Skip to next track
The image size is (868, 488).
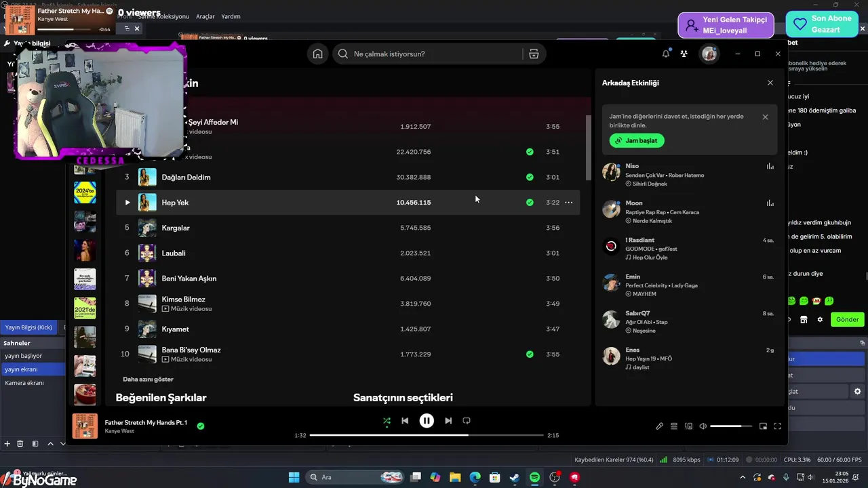[x=448, y=421]
